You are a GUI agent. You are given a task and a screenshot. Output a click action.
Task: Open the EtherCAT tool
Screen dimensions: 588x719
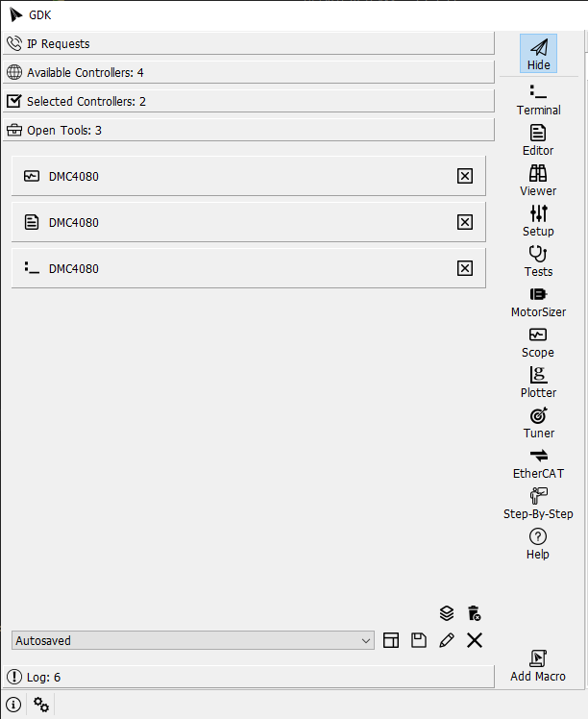[x=538, y=462]
